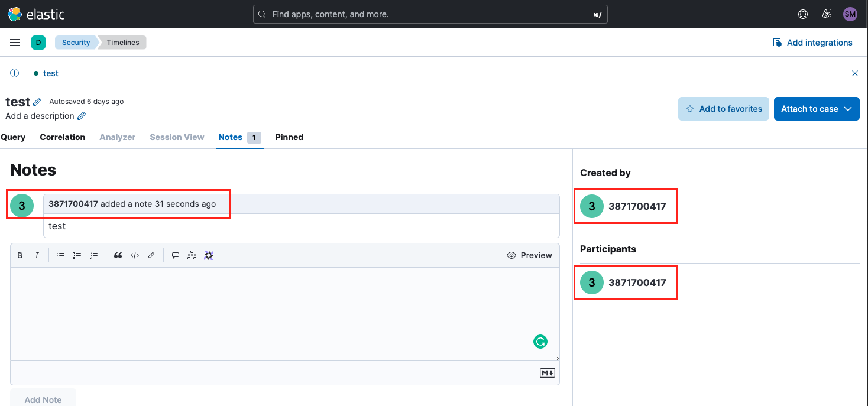
Task: Insert a task checklist
Action: click(93, 255)
